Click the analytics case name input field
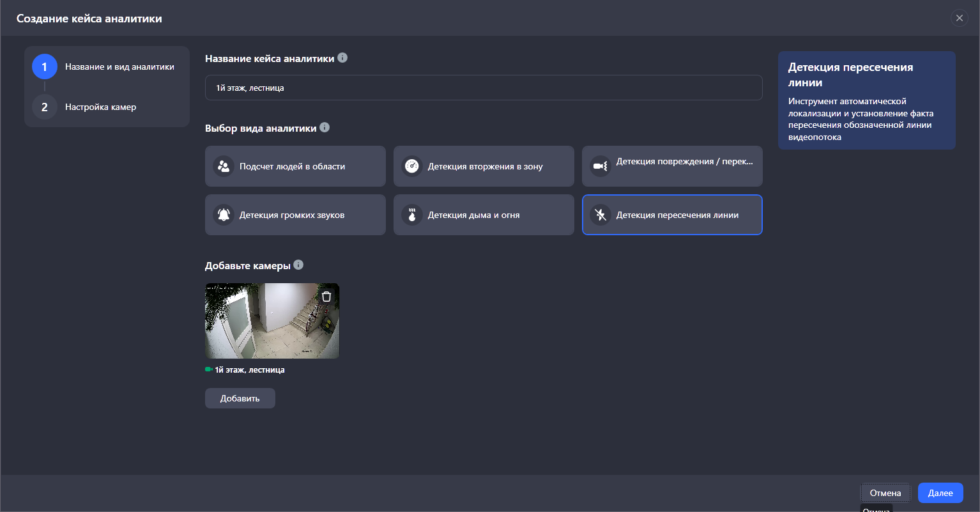This screenshot has height=512, width=980. coord(483,88)
